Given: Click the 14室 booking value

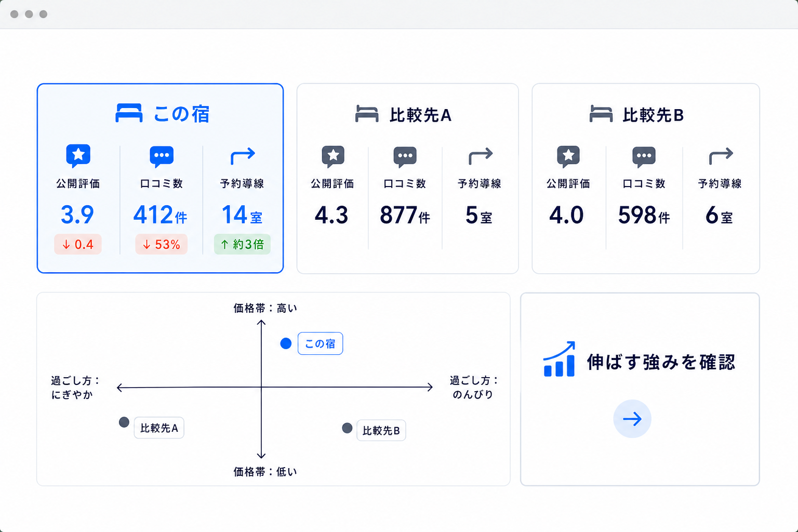Looking at the screenshot, I should click(x=242, y=215).
